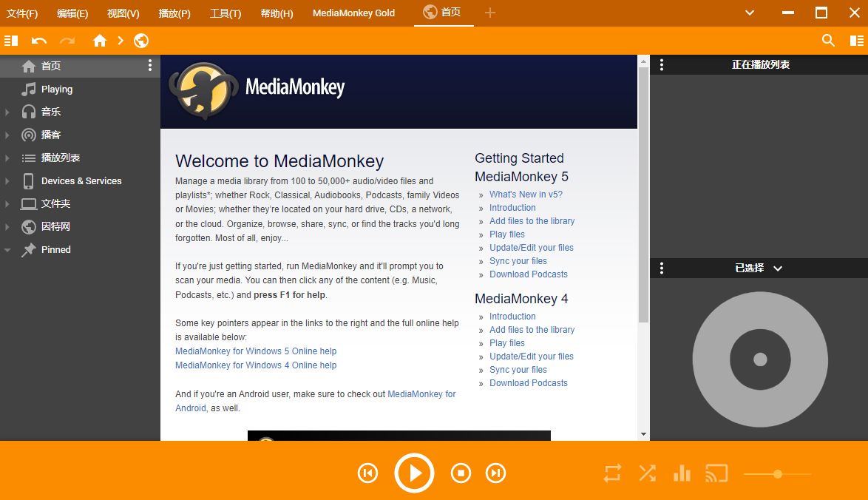
Task: Open the search magnifier
Action: 828,41
